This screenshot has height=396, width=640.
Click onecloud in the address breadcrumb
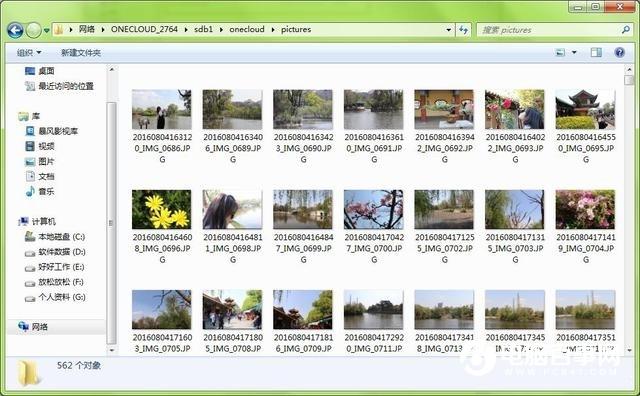(247, 29)
